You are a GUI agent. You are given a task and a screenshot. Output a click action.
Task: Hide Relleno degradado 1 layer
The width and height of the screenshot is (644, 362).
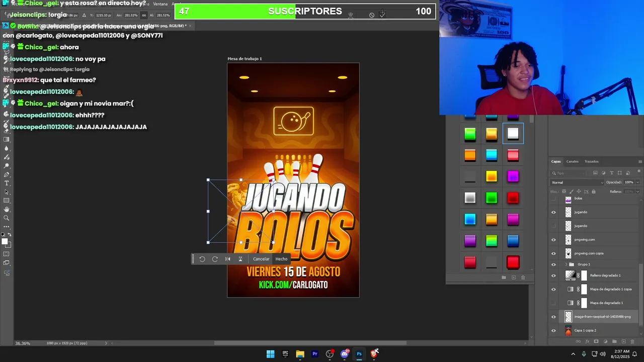point(554,276)
